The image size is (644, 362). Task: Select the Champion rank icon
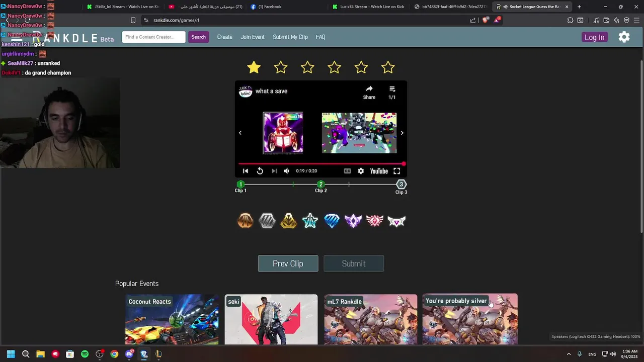coord(353,221)
